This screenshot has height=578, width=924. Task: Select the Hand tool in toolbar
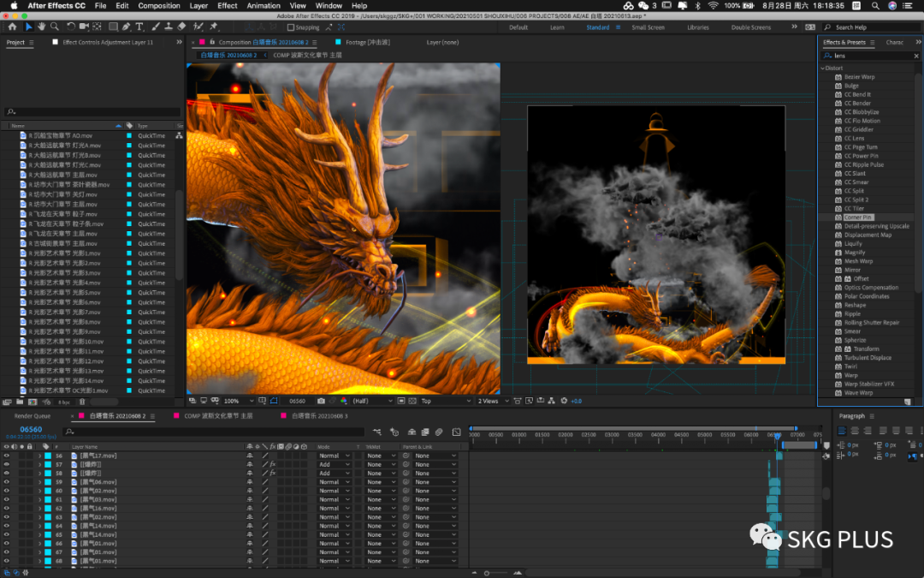(x=40, y=27)
